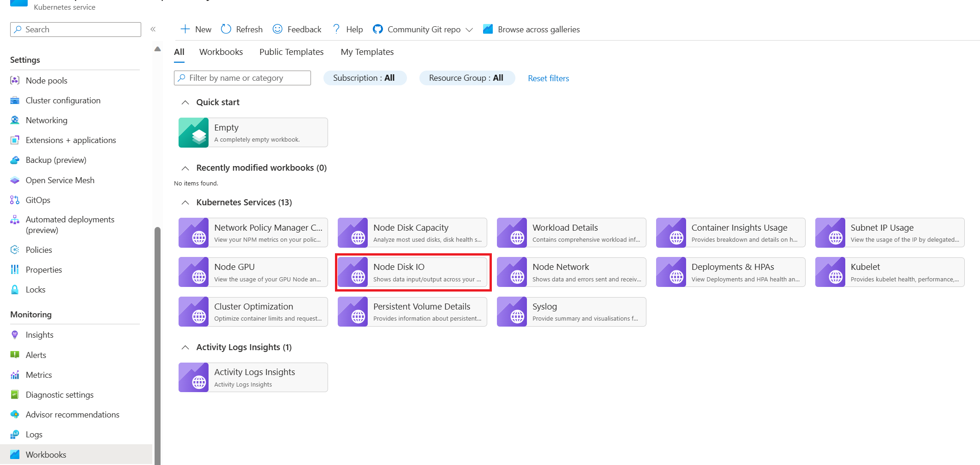Focus the Filter by name or category field
Screen dimensions: 980x465
click(242, 78)
